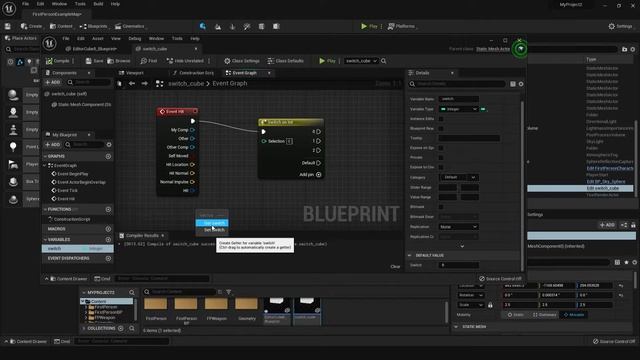Toggle Instance Editable checkbox
The width and height of the screenshot is (640, 360).
coord(441,119)
